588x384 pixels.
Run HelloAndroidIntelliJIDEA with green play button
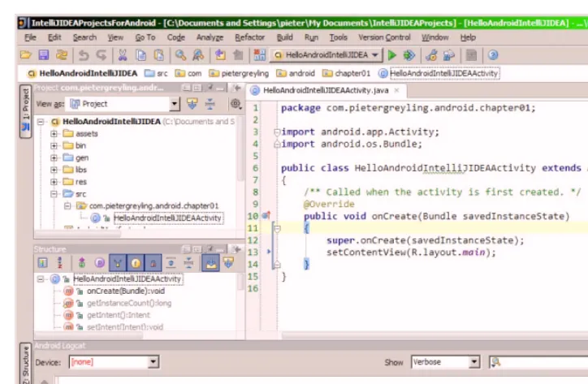pyautogui.click(x=392, y=55)
